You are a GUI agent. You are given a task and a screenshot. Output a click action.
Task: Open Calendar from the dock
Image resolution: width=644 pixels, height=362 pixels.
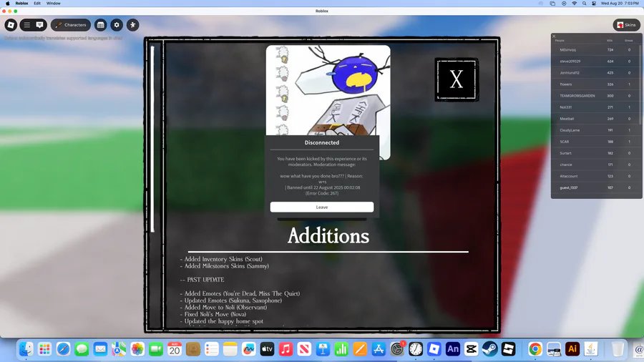point(175,349)
